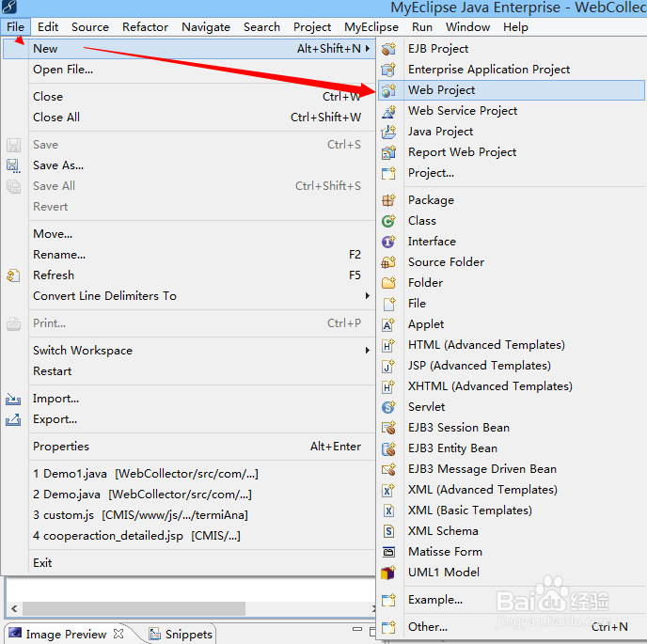Image resolution: width=647 pixels, height=644 pixels.
Task: Select XHTML (Advanced Templates) entry
Action: click(512, 386)
